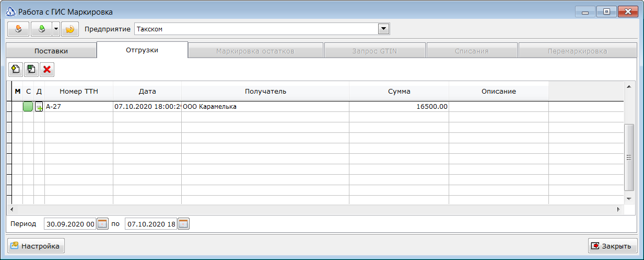This screenshot has height=260, width=644.
Task: Click the Закрыть button
Action: [x=612, y=246]
